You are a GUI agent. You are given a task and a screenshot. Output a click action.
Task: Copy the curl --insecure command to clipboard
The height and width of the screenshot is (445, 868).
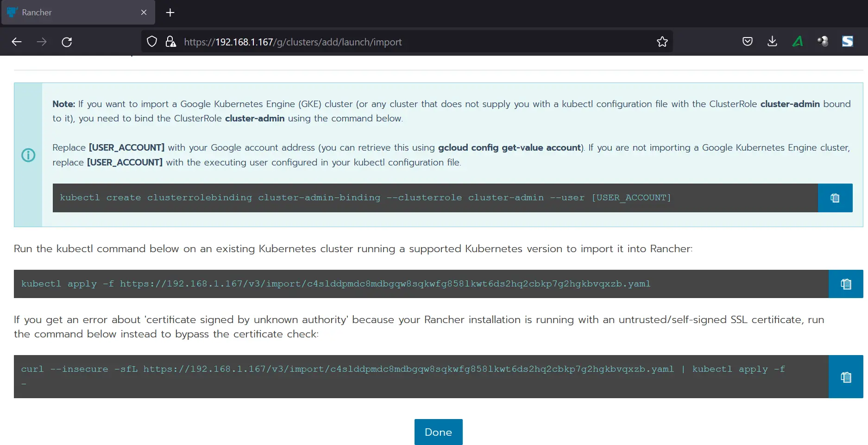(846, 377)
